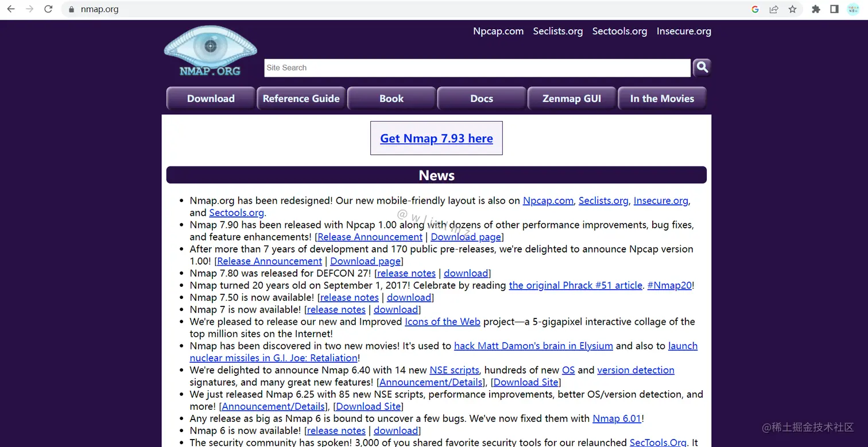868x447 pixels.
Task: Open the NSE scripts link
Action: (x=455, y=370)
